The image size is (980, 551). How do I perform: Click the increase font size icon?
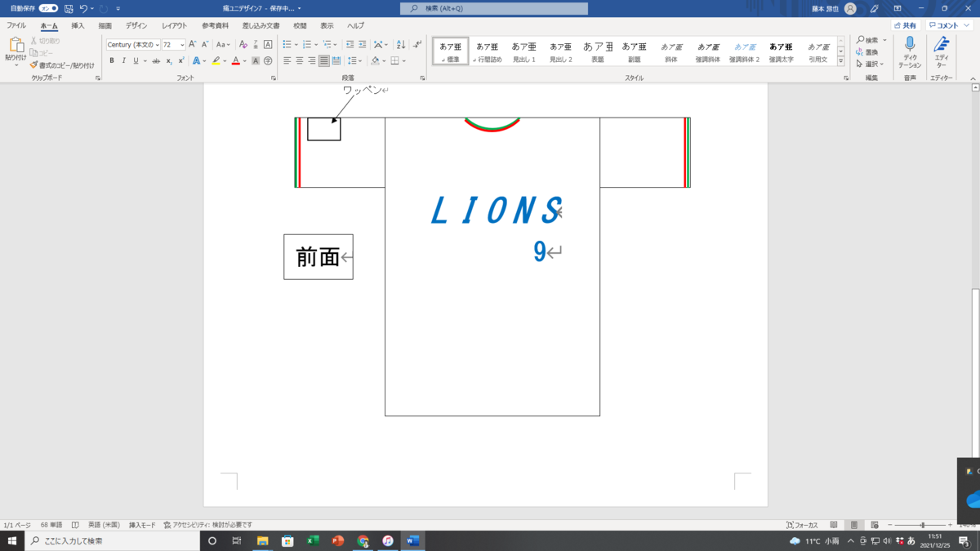[193, 45]
